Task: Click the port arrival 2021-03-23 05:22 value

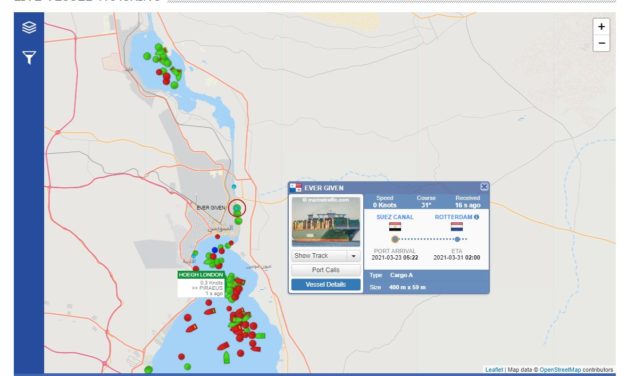Action: [395, 258]
